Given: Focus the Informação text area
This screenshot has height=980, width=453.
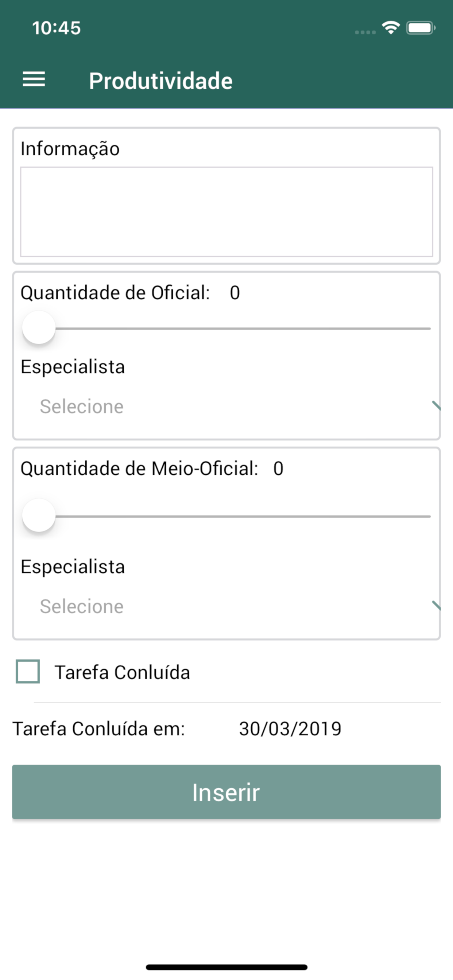Looking at the screenshot, I should [x=226, y=211].
